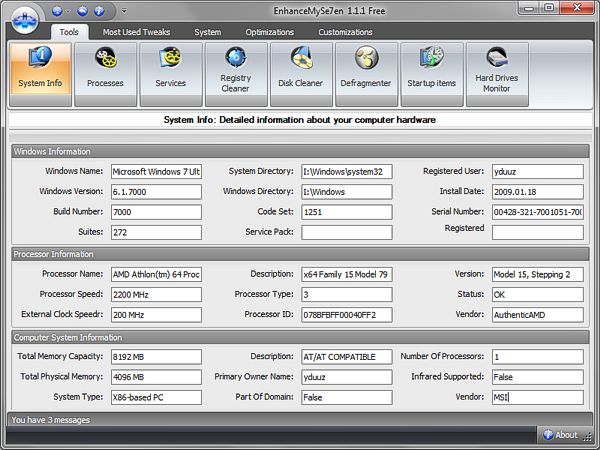Open the Defragmenter tool
This screenshot has height=450, width=600.
click(366, 74)
